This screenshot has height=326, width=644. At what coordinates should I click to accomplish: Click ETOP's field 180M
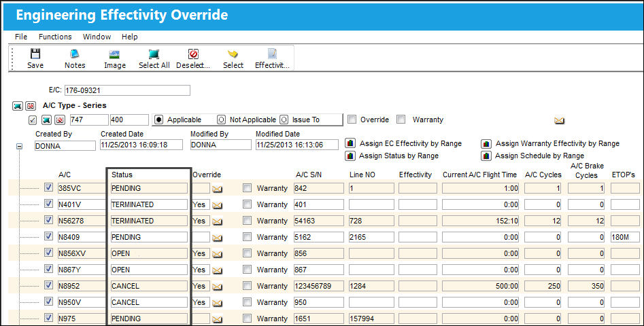625,238
